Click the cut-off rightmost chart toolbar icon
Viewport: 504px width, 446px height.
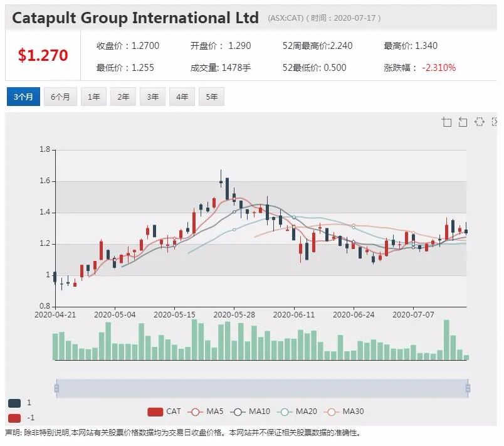[495, 122]
